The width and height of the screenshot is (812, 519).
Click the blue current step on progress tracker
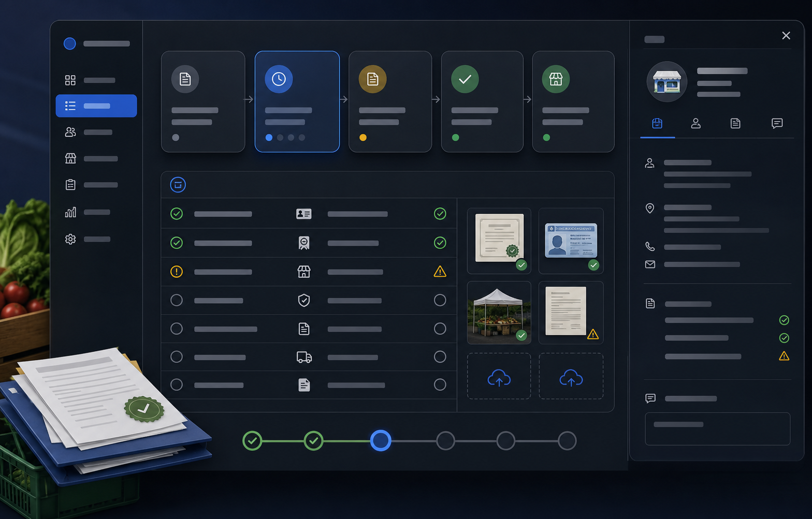(381, 440)
